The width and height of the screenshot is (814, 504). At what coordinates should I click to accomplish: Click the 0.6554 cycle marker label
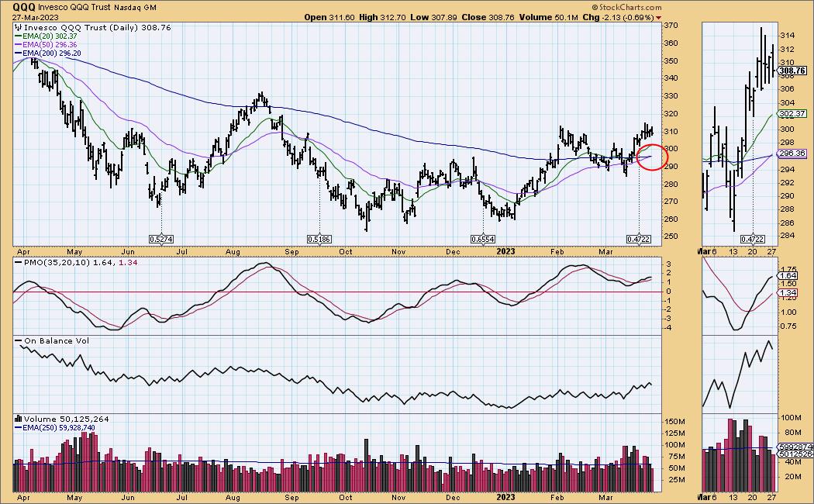[x=483, y=240]
